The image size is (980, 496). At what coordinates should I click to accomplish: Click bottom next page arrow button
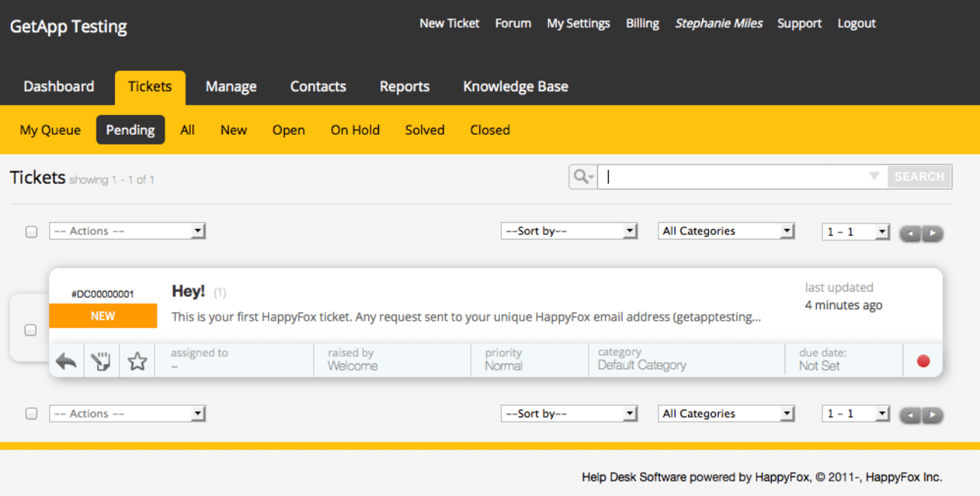933,416
